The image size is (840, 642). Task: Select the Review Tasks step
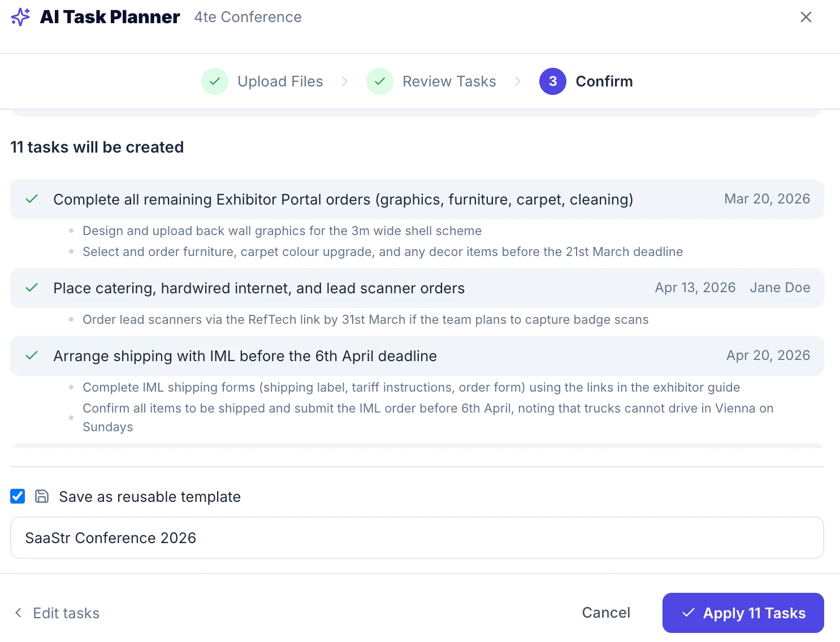pos(449,81)
